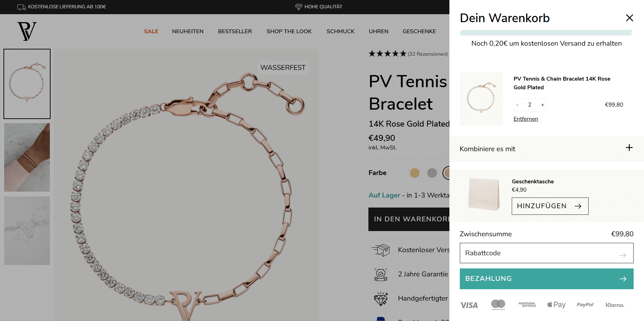Select the silver color swatch
Image resolution: width=644 pixels, height=321 pixels.
(x=432, y=173)
